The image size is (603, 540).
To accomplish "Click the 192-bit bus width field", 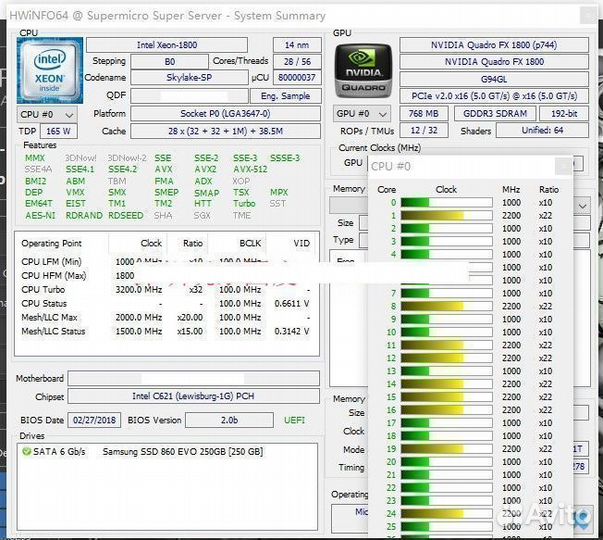I will tap(564, 113).
